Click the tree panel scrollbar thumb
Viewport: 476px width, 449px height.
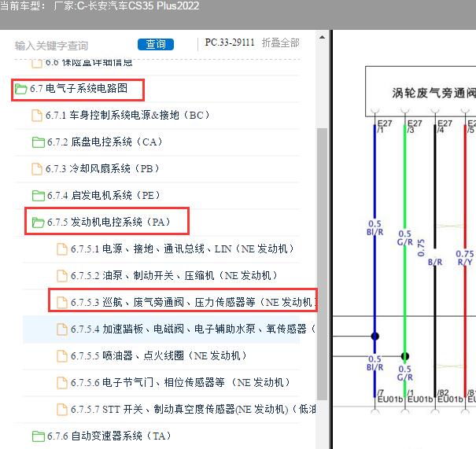pos(322,264)
